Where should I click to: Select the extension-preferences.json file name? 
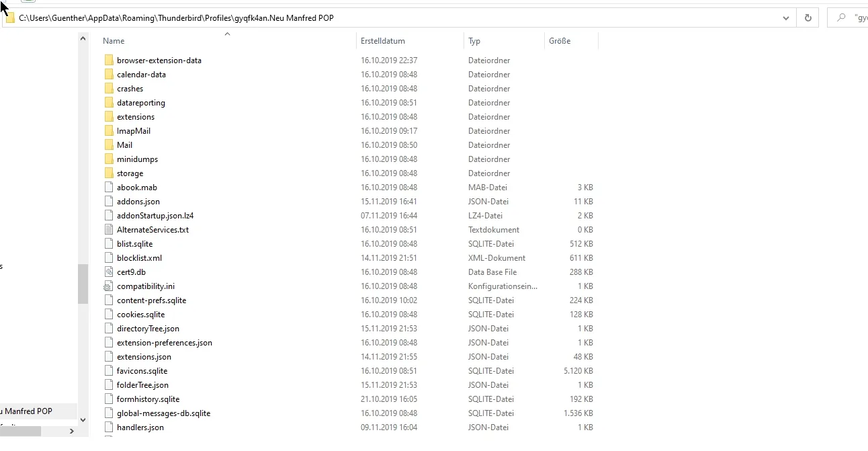pos(165,343)
